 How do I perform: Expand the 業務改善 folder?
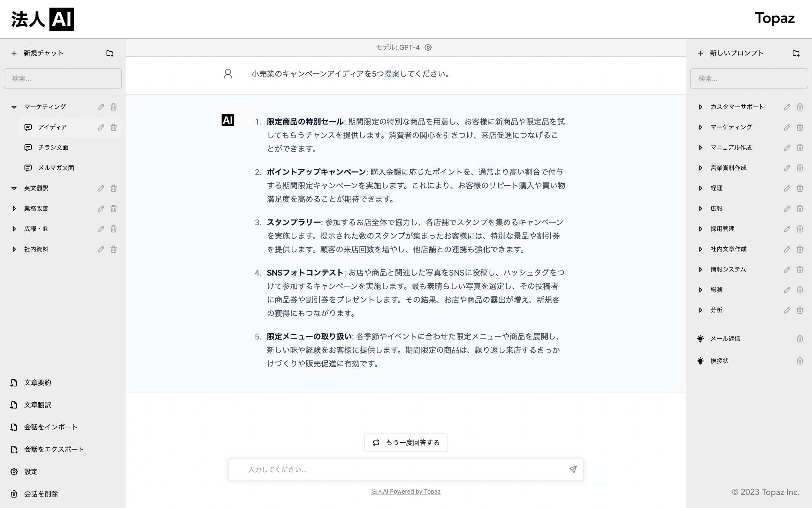14,209
